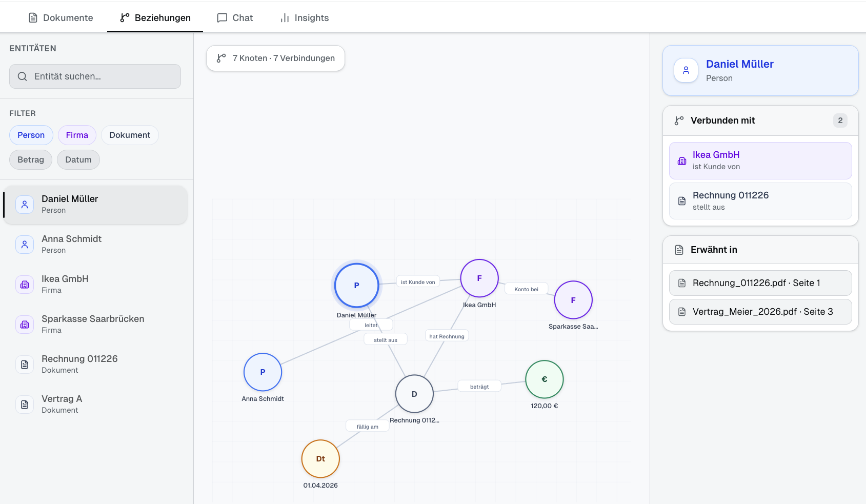Switch to the Dokumente tab
The height and width of the screenshot is (504, 866).
click(61, 18)
